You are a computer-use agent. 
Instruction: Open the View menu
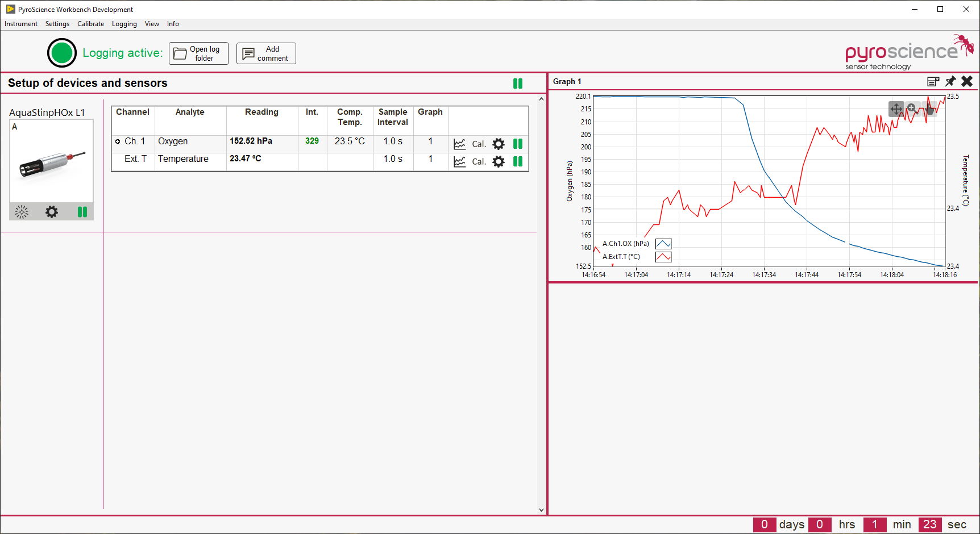152,24
